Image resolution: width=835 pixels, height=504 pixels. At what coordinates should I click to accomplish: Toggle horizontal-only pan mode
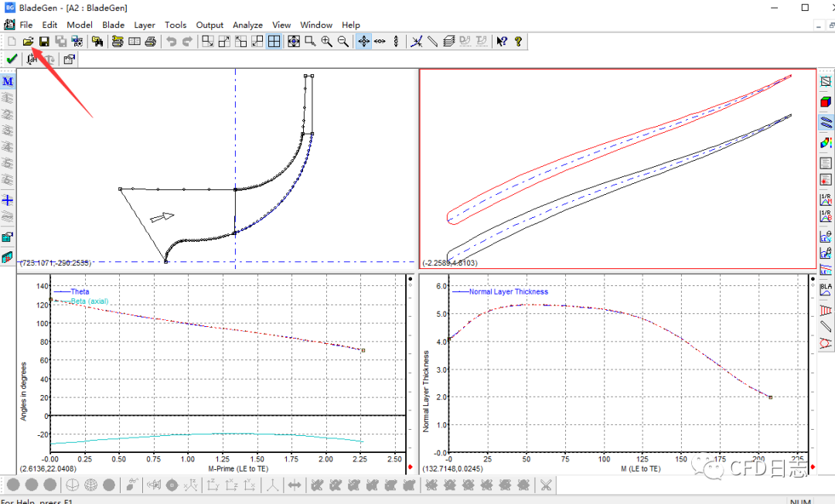coord(380,41)
